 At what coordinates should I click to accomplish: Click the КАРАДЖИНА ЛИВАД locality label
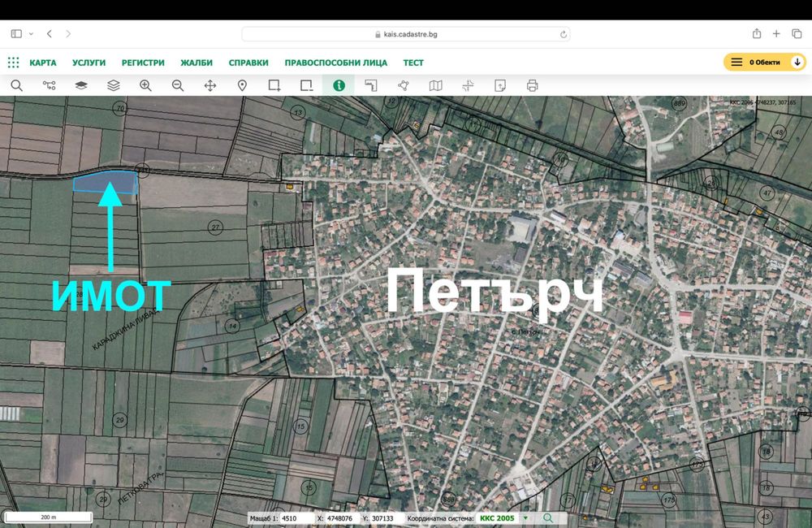click(127, 327)
